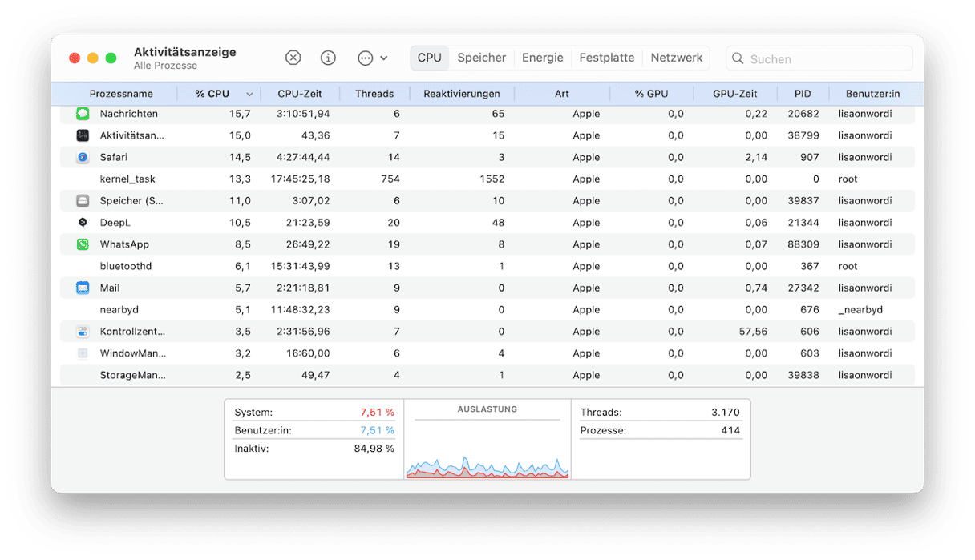Select the DeepL process name
The image size is (975, 560).
tap(115, 223)
